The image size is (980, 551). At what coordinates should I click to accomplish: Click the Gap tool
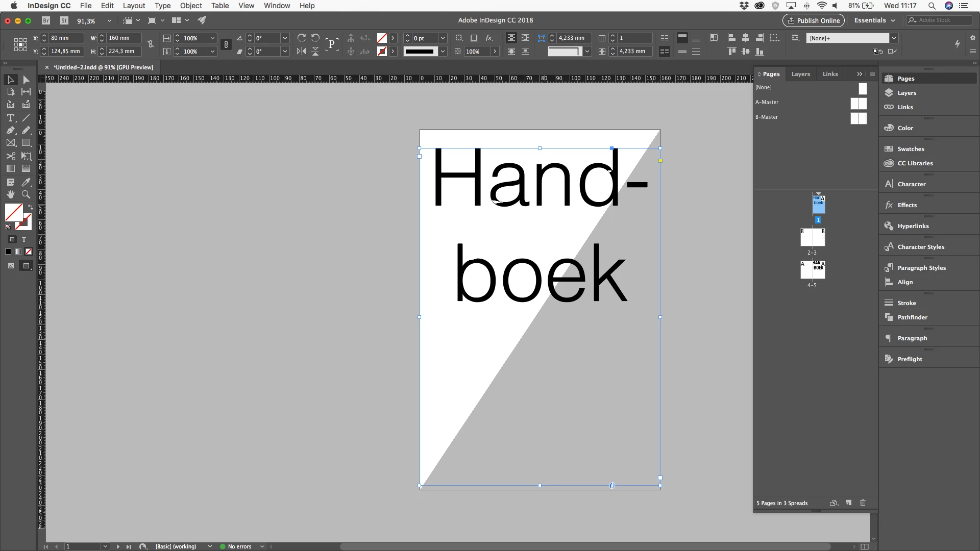pos(26,92)
